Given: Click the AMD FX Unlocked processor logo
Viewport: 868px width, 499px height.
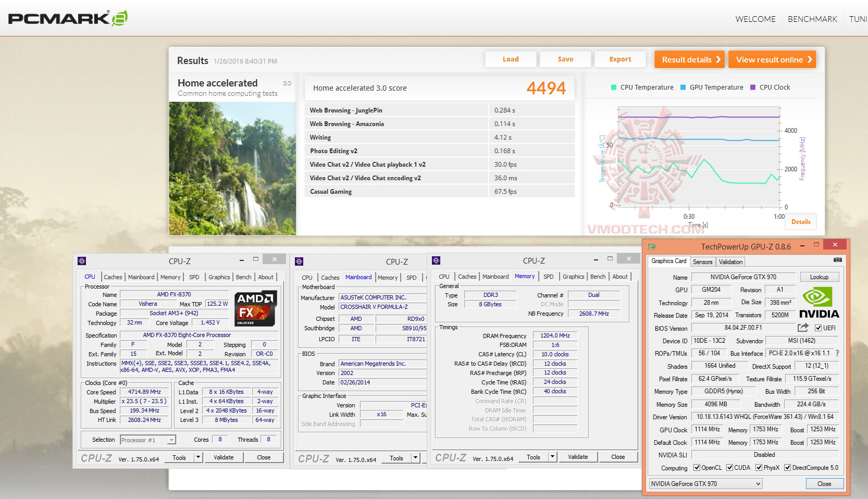Looking at the screenshot, I should [x=255, y=308].
